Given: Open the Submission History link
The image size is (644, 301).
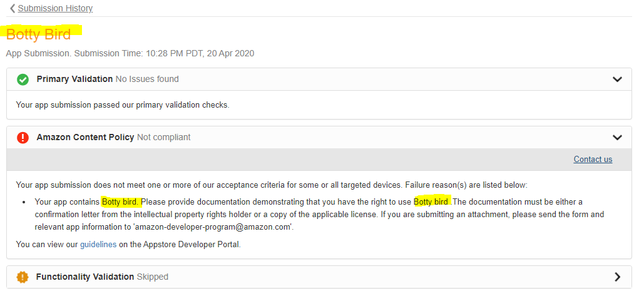Looking at the screenshot, I should pyautogui.click(x=55, y=8).
